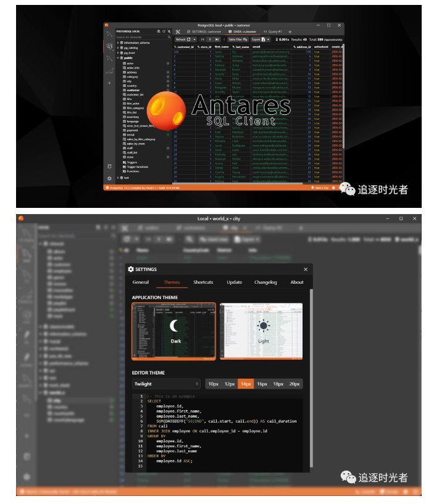
Task: Open the Refresh dropdown arrow
Action: 194,39
